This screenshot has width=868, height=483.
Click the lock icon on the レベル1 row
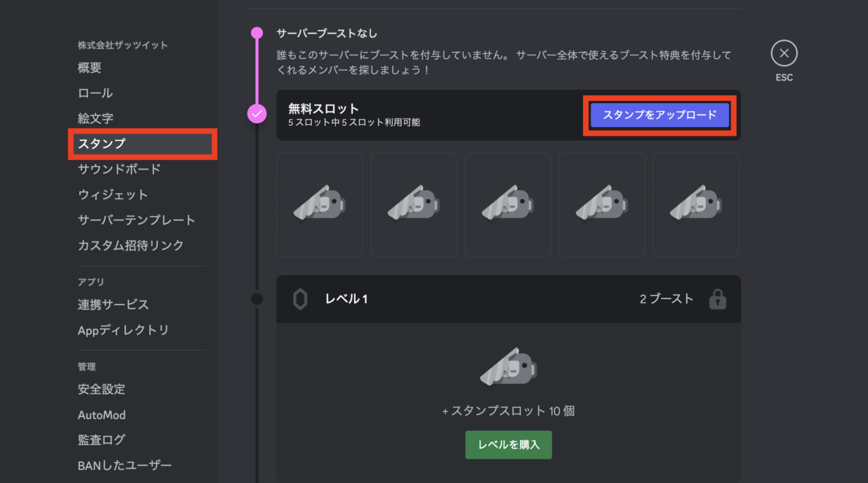[718, 299]
